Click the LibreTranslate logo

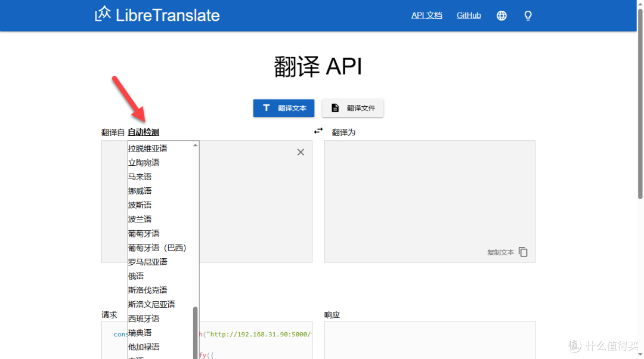tap(157, 15)
